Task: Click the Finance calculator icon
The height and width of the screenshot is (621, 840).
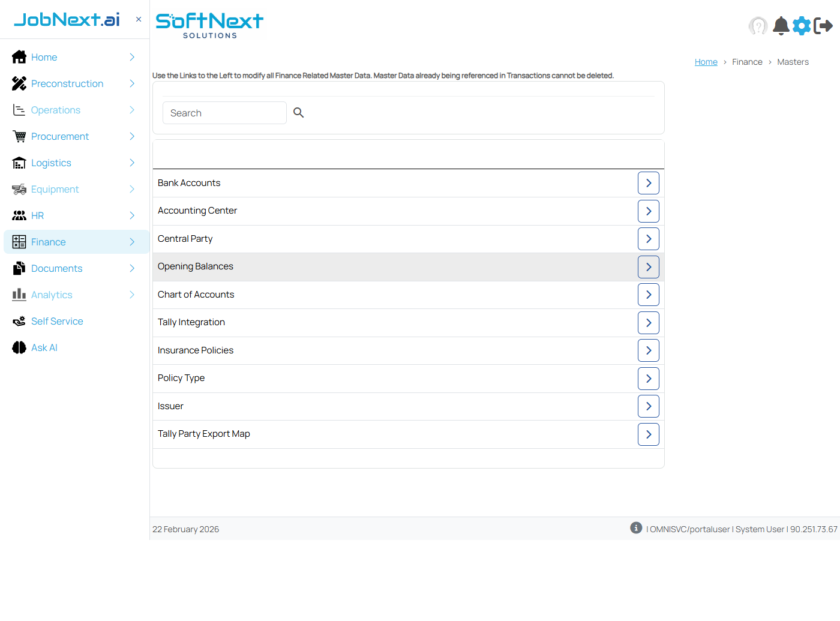Action: coord(19,242)
